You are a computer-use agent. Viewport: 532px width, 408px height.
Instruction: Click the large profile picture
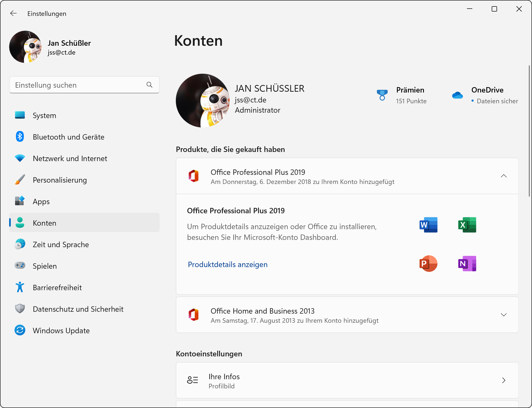pos(202,101)
